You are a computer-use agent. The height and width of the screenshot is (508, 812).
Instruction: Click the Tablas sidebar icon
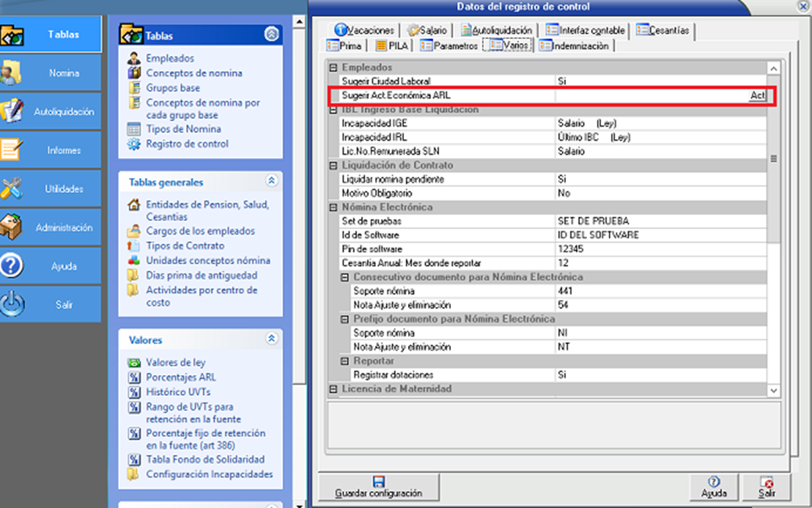click(x=13, y=35)
